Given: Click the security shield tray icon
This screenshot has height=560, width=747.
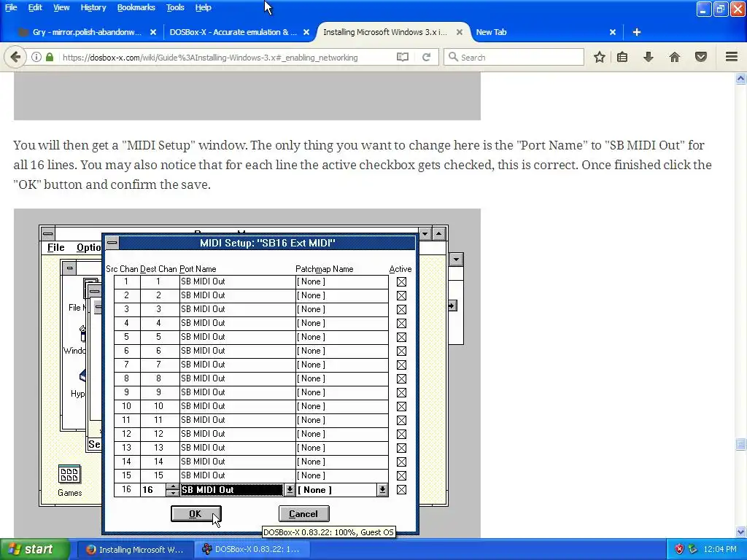Looking at the screenshot, I should (679, 549).
